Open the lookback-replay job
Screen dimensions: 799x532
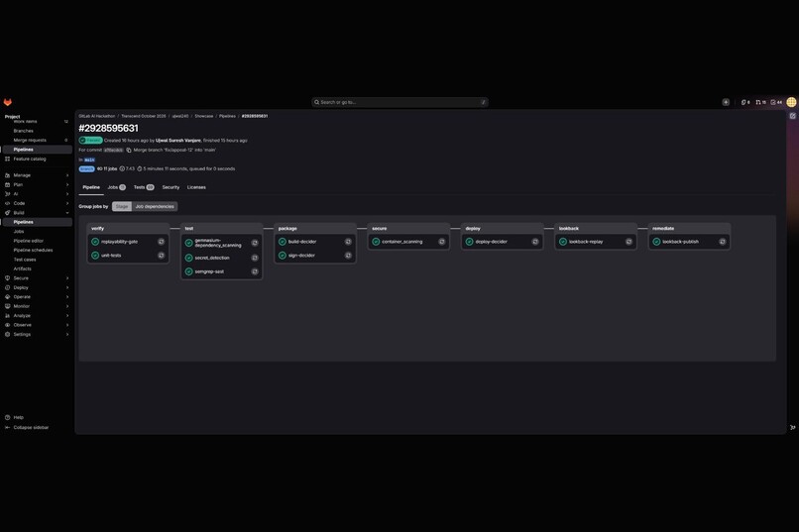(x=586, y=242)
